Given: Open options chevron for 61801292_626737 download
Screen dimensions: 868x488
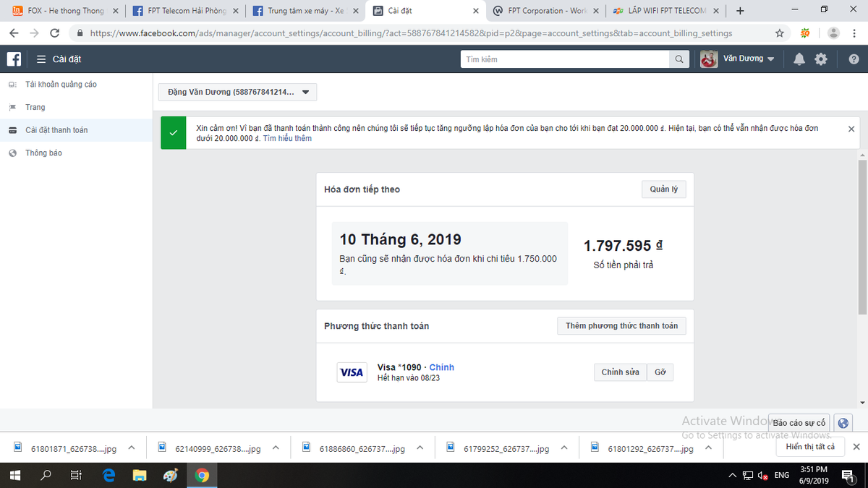Looking at the screenshot, I should pos(709,448).
